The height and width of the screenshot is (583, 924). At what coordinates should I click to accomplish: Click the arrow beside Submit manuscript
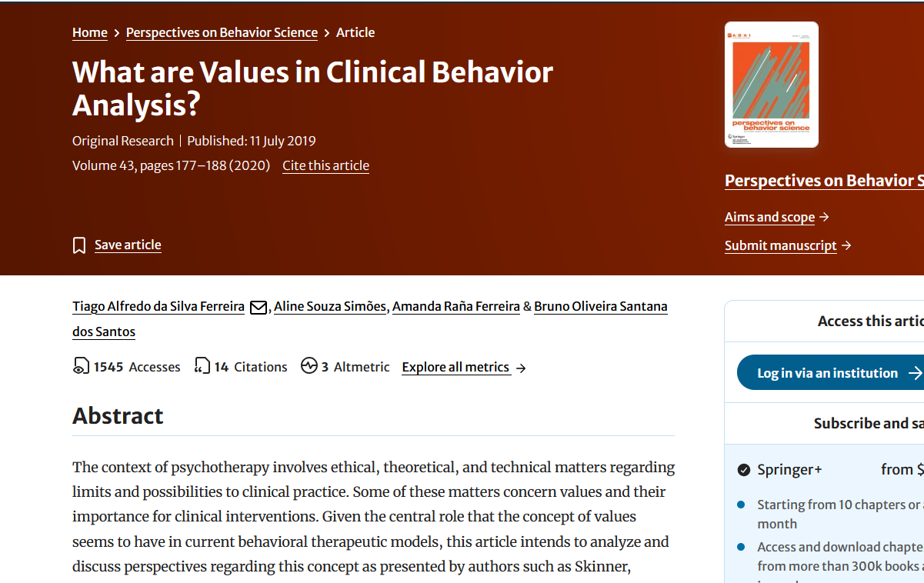click(846, 245)
